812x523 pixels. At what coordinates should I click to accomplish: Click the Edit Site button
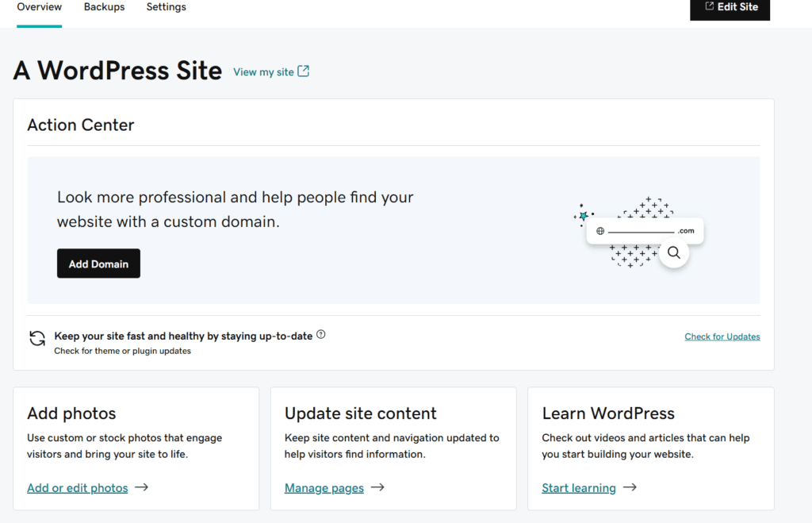pyautogui.click(x=730, y=9)
